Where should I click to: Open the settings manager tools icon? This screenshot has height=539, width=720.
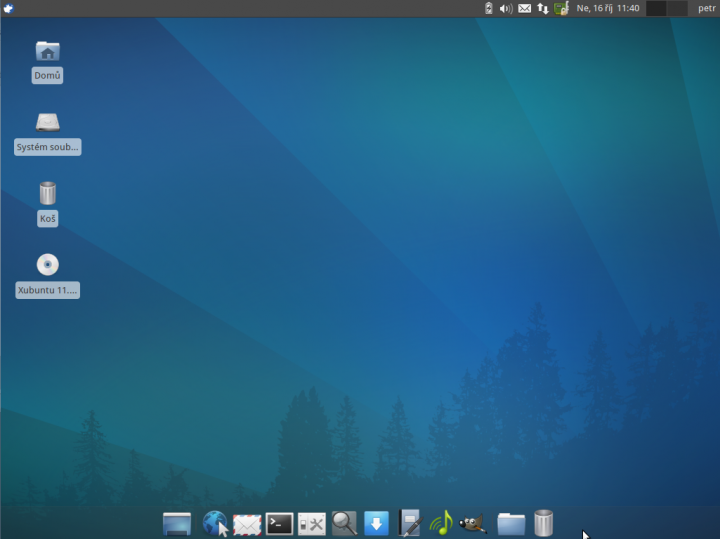click(x=312, y=524)
